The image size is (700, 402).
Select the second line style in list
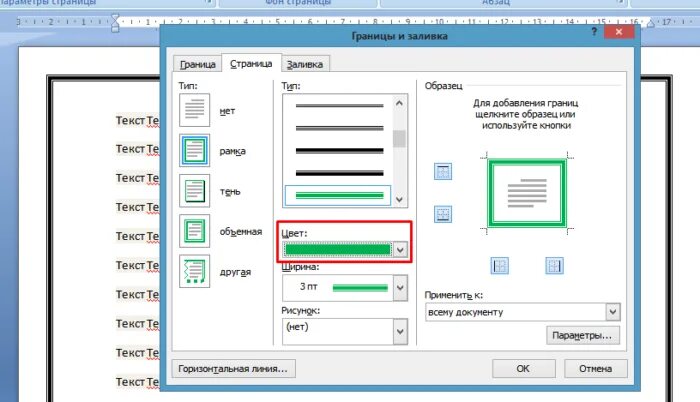[339, 128]
